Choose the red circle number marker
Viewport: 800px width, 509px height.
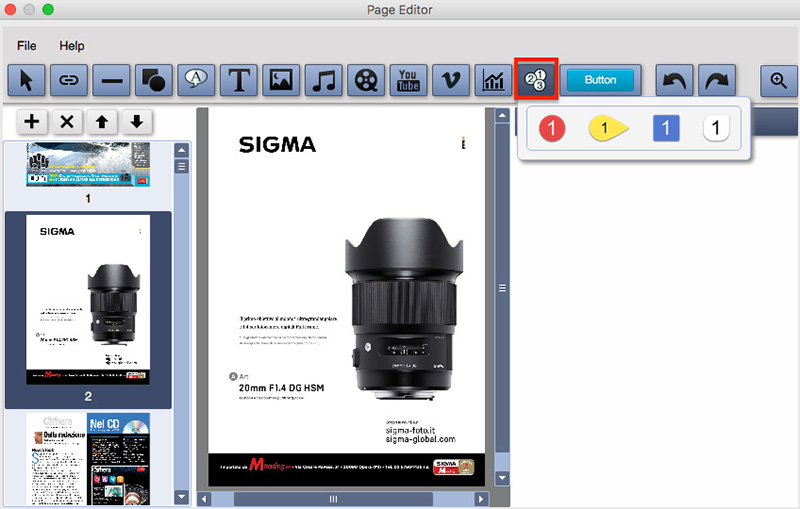tap(552, 128)
